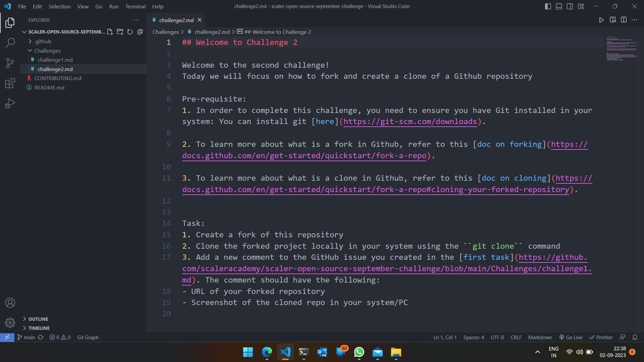Create a new file in the Explorer
Image resolution: width=644 pixels, height=362 pixels.
tap(110, 32)
